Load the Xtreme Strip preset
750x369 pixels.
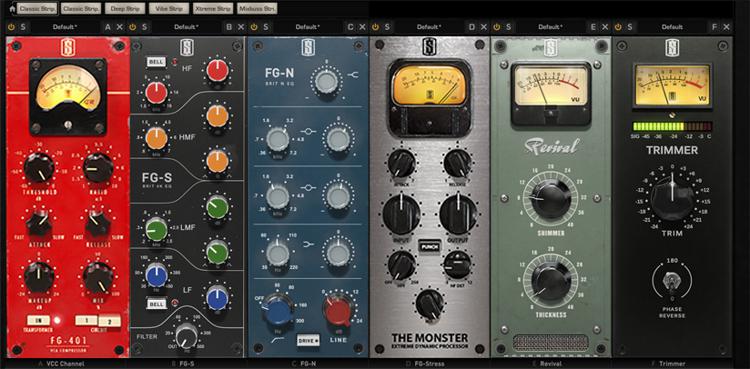click(213, 9)
